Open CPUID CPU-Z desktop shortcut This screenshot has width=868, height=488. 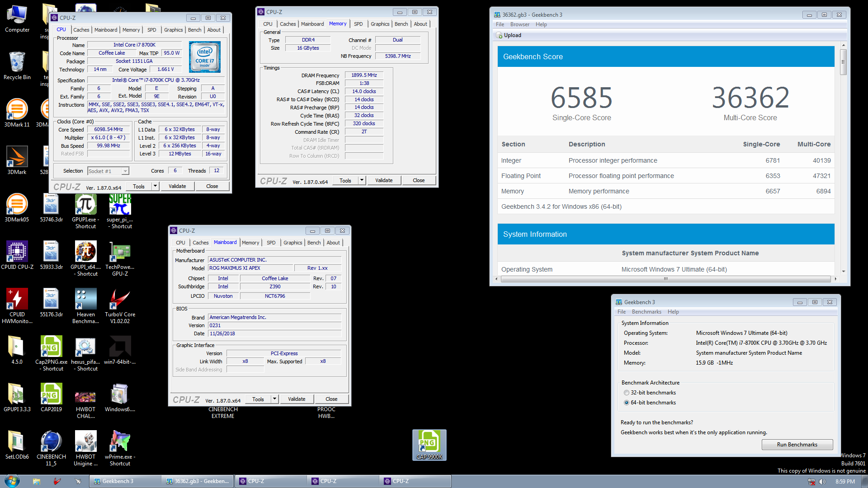click(17, 255)
